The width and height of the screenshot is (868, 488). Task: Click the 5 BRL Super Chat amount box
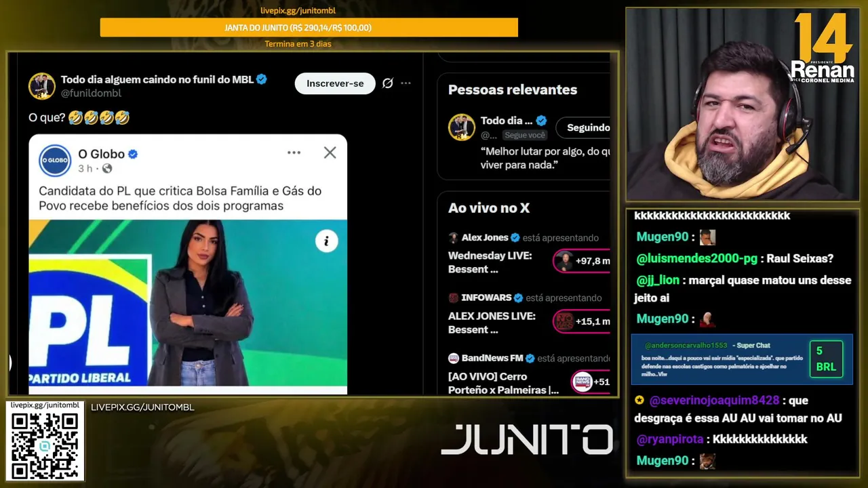click(x=826, y=359)
